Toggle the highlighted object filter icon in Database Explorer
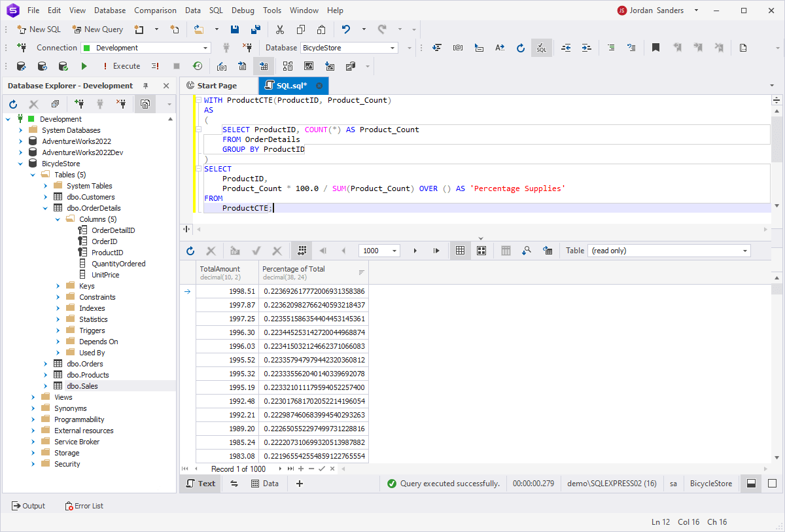Viewport: 785px width, 532px height. [145, 104]
